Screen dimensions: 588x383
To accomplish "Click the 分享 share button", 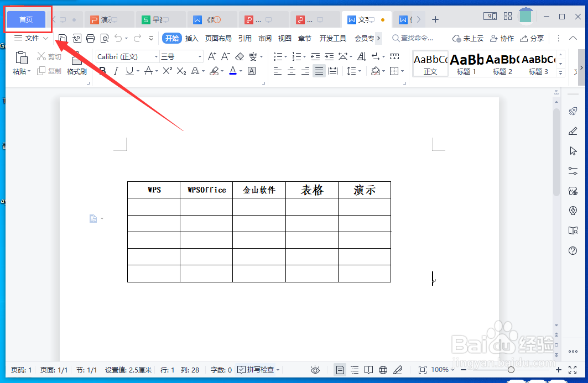I will tap(532, 38).
